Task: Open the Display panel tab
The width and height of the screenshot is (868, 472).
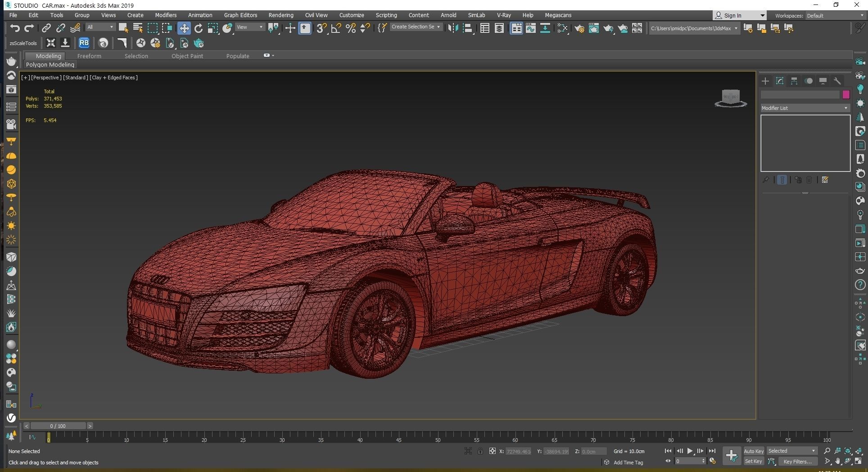Action: click(x=823, y=81)
